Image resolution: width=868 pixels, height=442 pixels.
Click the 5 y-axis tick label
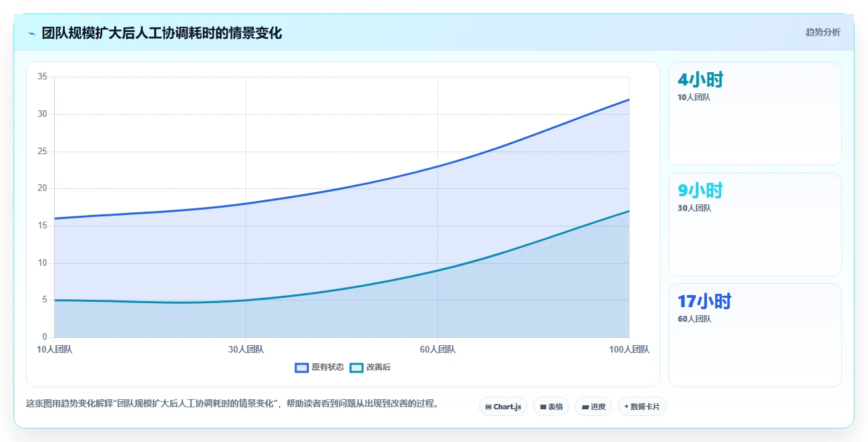45,300
